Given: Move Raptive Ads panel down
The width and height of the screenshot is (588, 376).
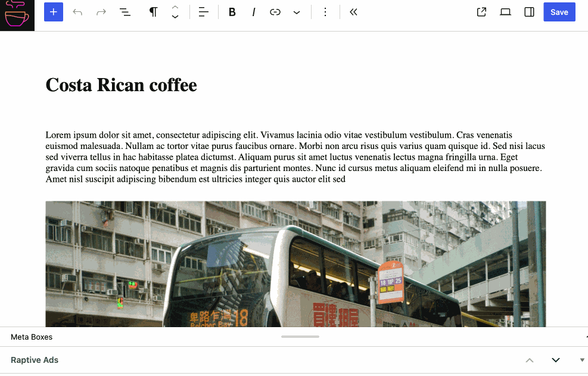Looking at the screenshot, I should coord(556,361).
